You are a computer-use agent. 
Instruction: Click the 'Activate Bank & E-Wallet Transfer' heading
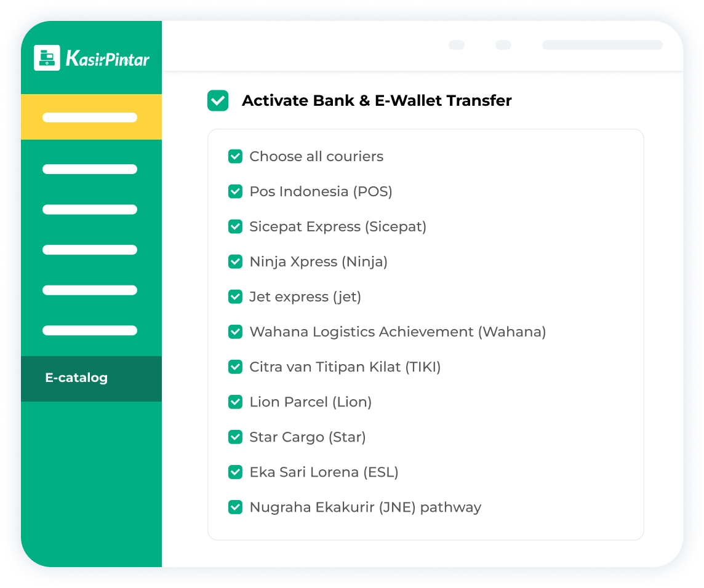pyautogui.click(x=377, y=100)
